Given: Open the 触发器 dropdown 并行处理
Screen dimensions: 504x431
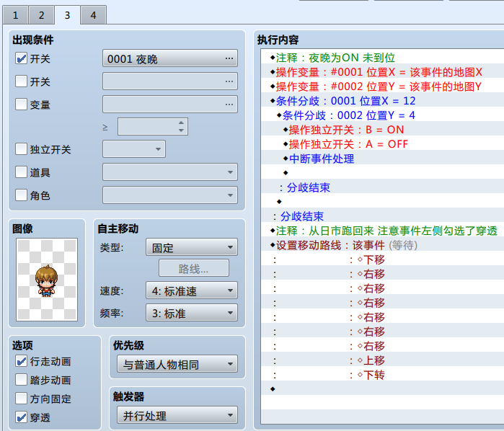Looking at the screenshot, I should tap(177, 415).
